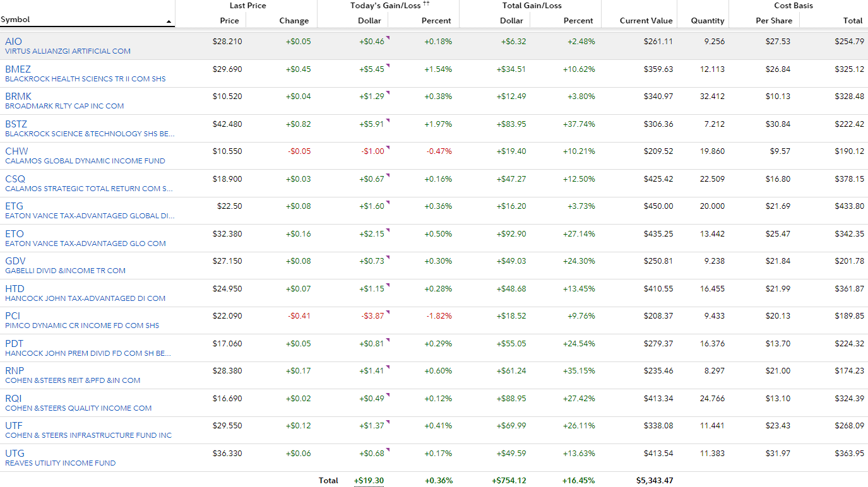Viewport: 868px width, 487px height.
Task: Click the PIMCO Dynamic CR Income FD name
Action: (x=82, y=326)
